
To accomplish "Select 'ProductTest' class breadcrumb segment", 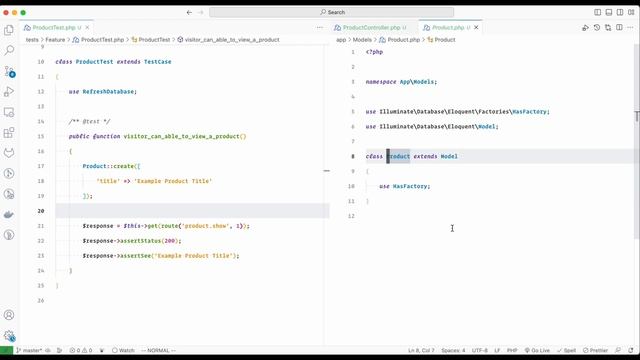I will point(151,40).
